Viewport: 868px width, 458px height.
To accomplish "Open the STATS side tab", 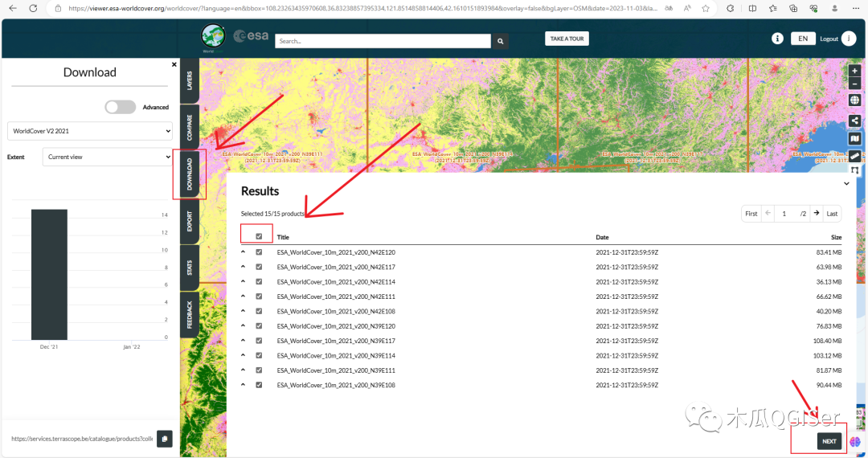I will [x=190, y=268].
